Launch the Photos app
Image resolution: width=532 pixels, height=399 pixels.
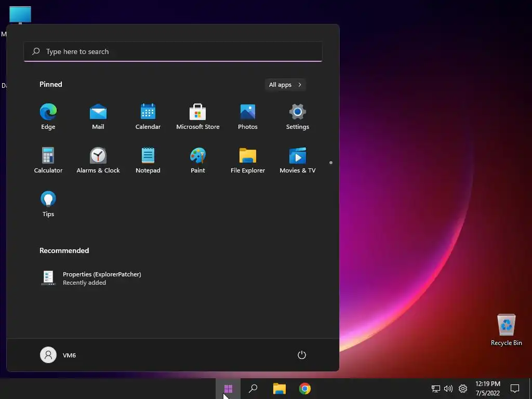[248, 116]
